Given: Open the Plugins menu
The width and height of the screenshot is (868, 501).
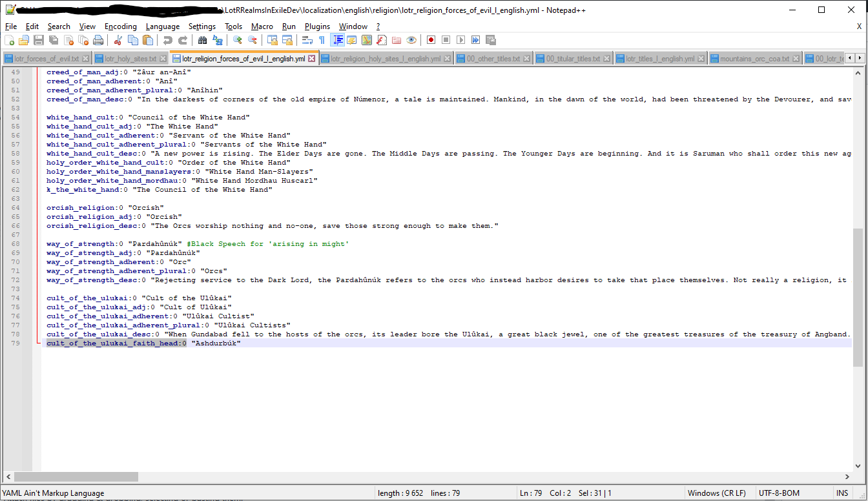Looking at the screenshot, I should (x=317, y=26).
